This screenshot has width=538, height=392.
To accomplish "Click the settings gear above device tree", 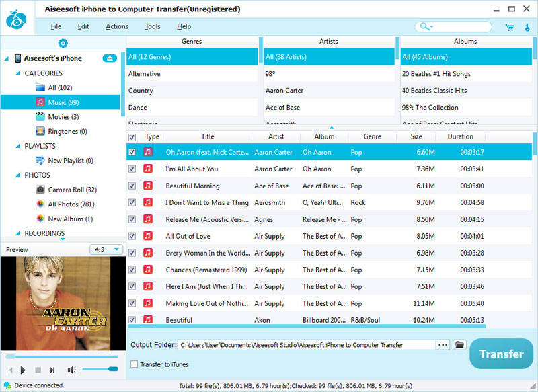I will click(x=63, y=43).
